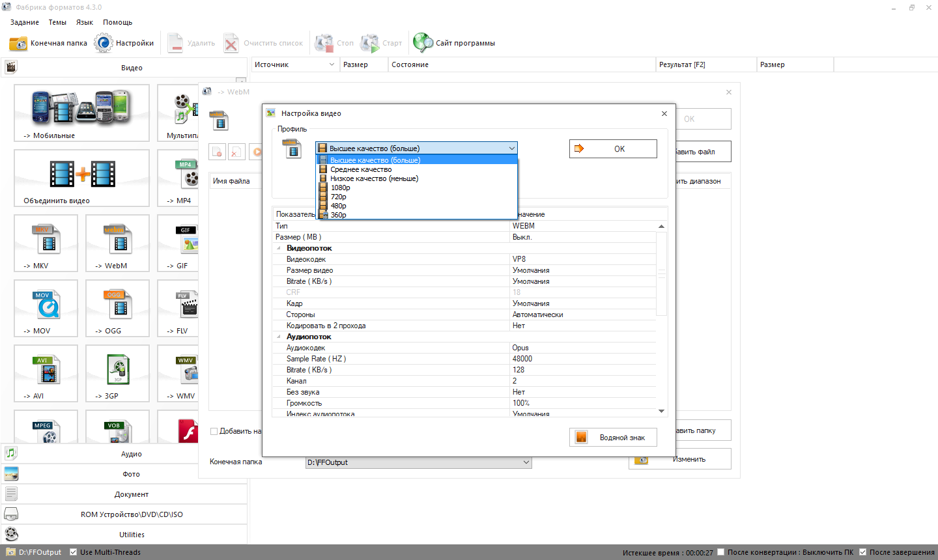Open the Темы menu
Image resolution: width=938 pixels, height=560 pixels.
[x=57, y=22]
